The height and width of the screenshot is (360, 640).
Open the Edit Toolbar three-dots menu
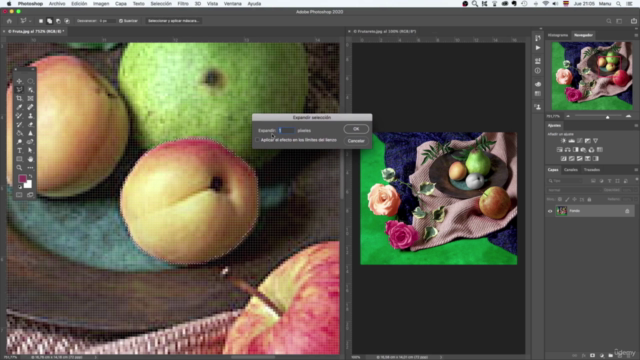click(x=30, y=168)
